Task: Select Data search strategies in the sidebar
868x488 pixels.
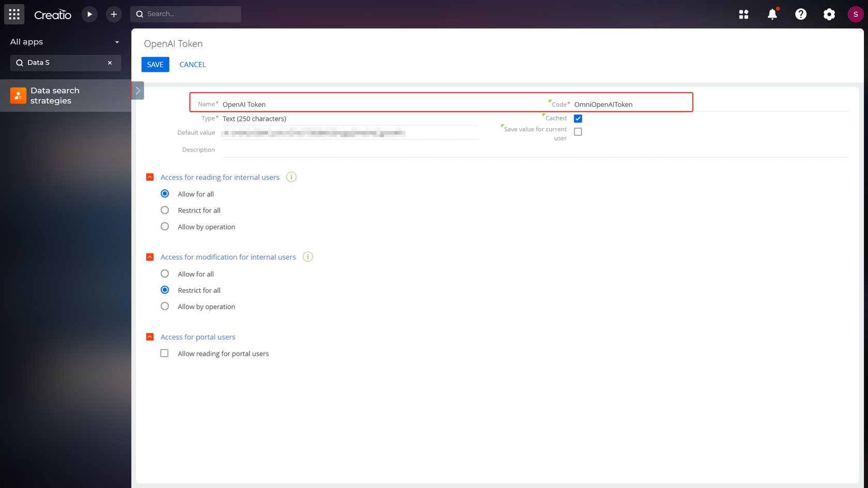Action: (55, 95)
